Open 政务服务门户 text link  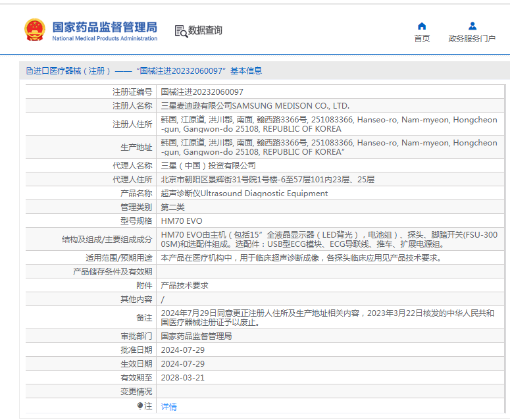(472, 39)
